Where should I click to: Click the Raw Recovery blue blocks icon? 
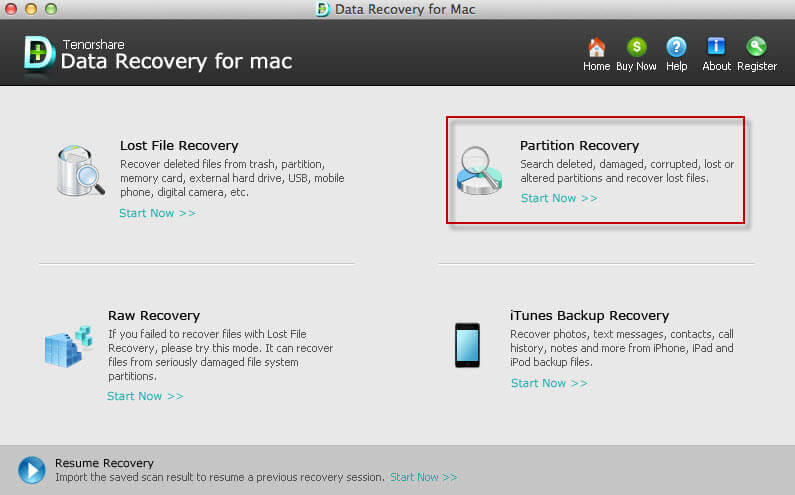pyautogui.click(x=68, y=347)
